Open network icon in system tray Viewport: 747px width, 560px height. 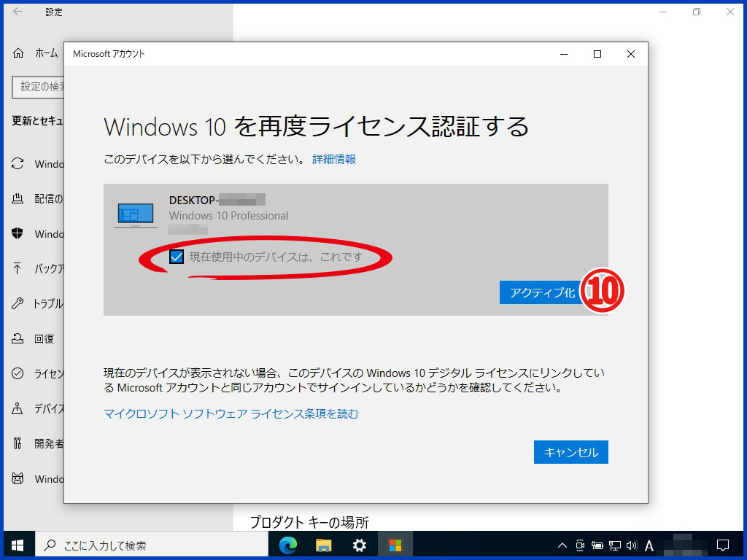(615, 545)
